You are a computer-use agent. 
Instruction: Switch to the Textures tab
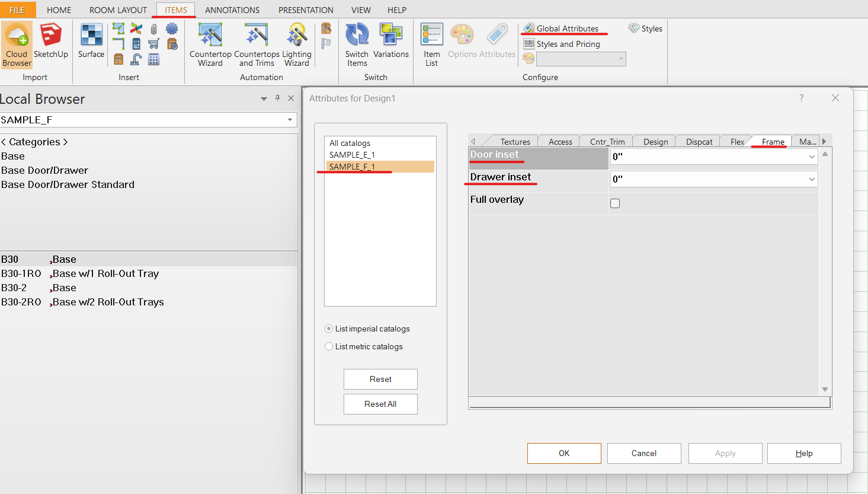pyautogui.click(x=515, y=142)
